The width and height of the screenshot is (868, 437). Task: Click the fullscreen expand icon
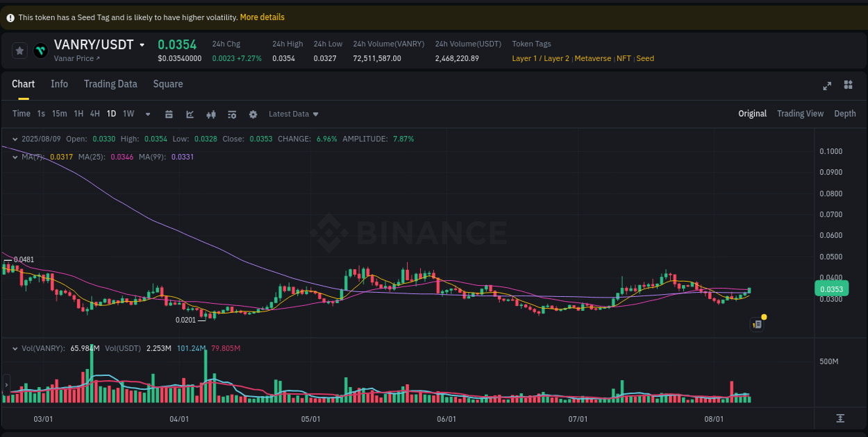pyautogui.click(x=827, y=85)
